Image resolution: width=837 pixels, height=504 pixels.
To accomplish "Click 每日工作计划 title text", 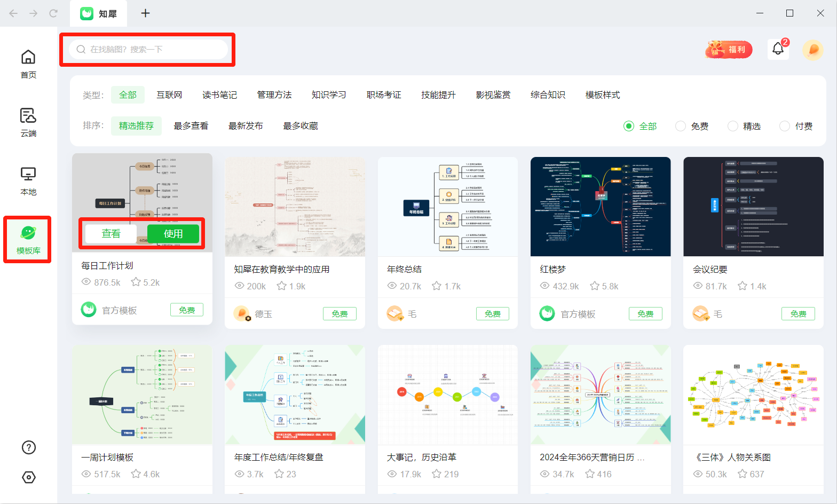I will pos(107,265).
